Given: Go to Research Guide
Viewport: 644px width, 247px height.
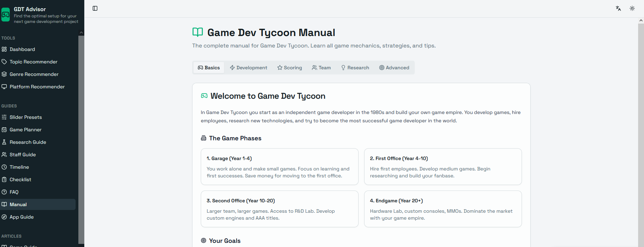Looking at the screenshot, I should click(x=38, y=142).
